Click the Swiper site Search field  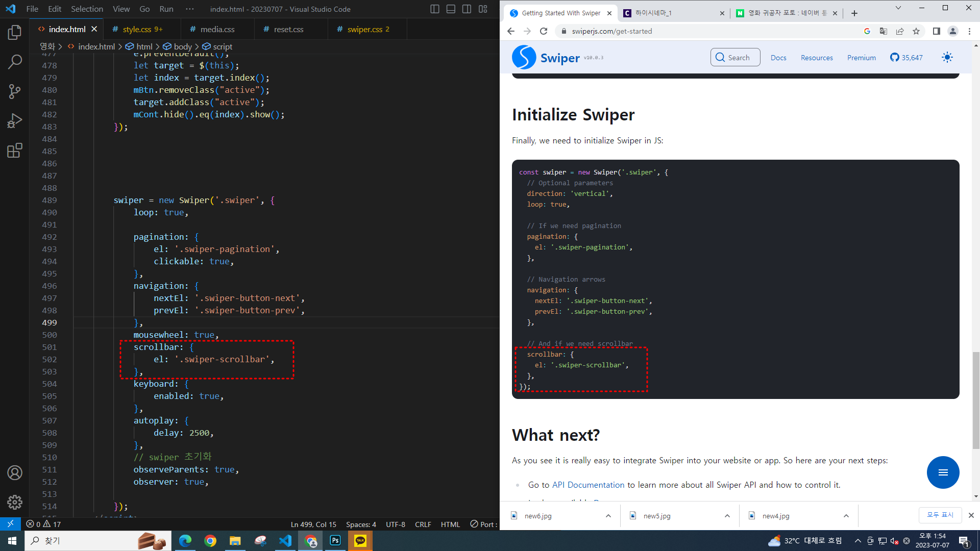coord(735,58)
